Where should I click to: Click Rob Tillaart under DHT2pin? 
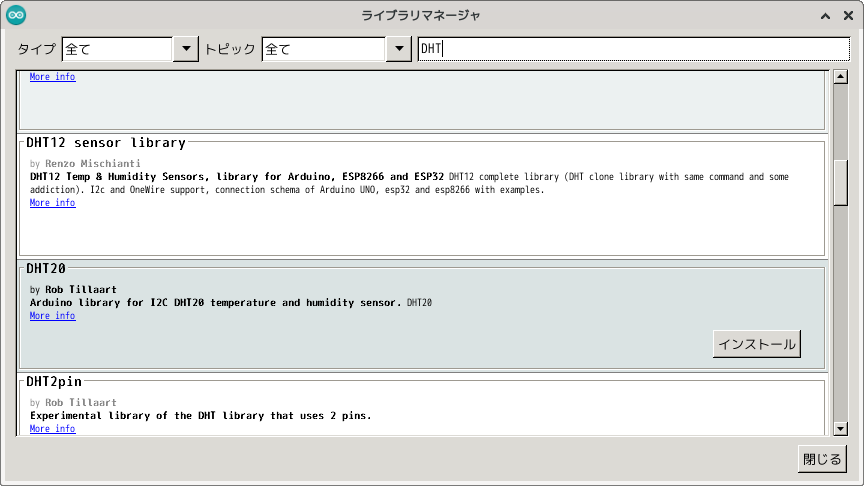[80, 402]
